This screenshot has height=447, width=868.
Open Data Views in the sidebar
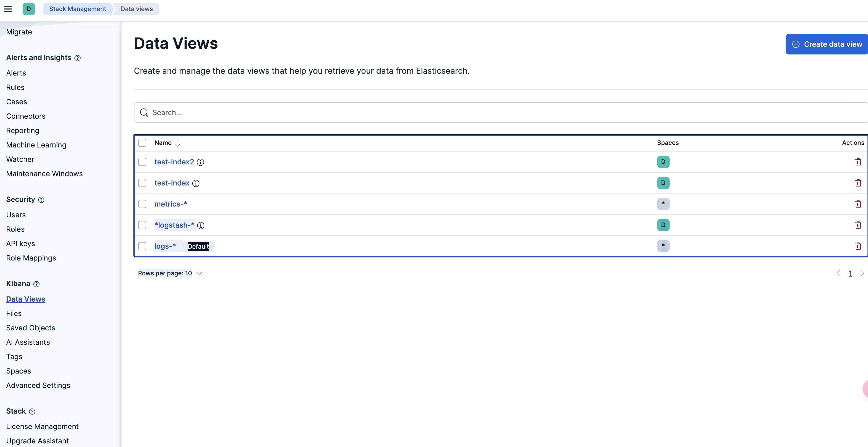click(x=26, y=299)
